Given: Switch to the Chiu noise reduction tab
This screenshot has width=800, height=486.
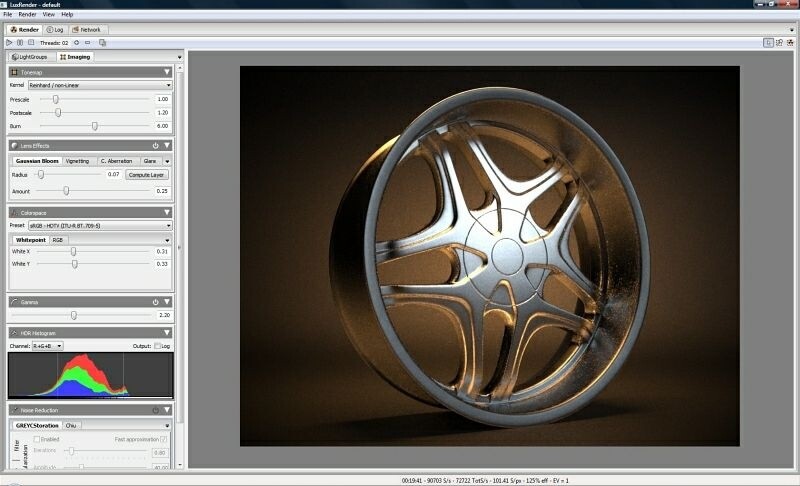Looking at the screenshot, I should 71,426.
